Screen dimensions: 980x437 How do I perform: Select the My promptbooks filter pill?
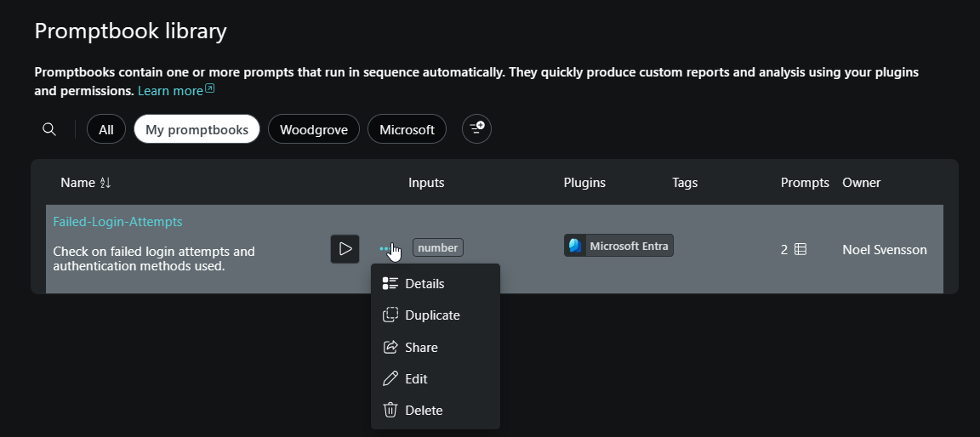197,129
